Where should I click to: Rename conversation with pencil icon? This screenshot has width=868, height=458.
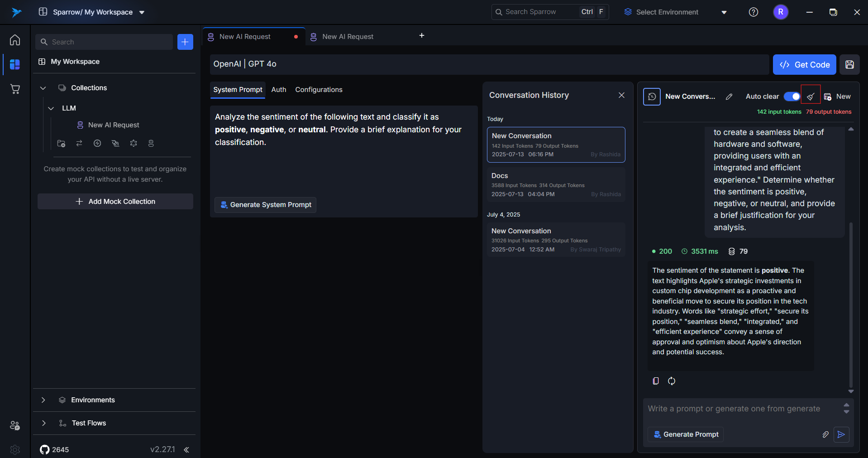[729, 96]
